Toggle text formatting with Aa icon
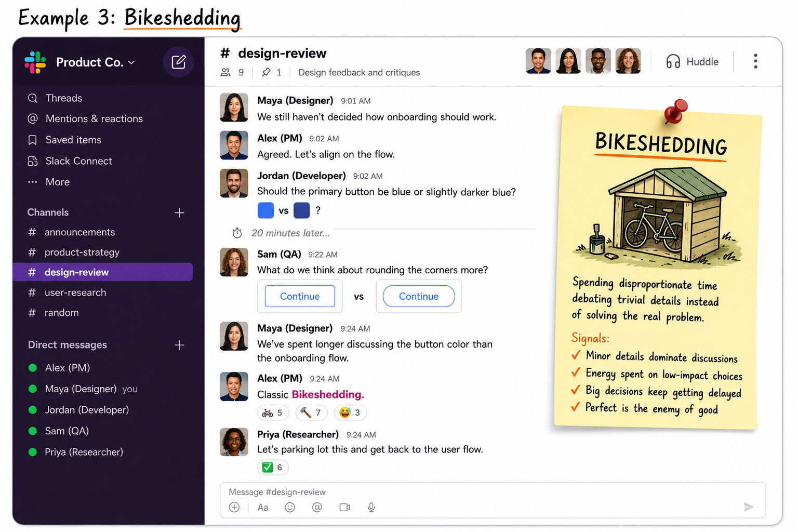The width and height of the screenshot is (798, 532). coord(263,508)
